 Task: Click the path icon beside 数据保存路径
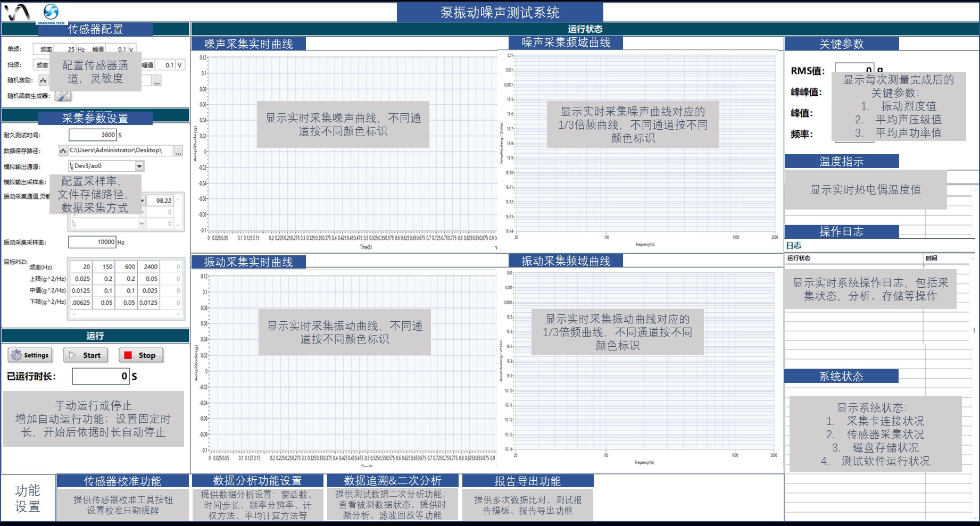pos(63,151)
